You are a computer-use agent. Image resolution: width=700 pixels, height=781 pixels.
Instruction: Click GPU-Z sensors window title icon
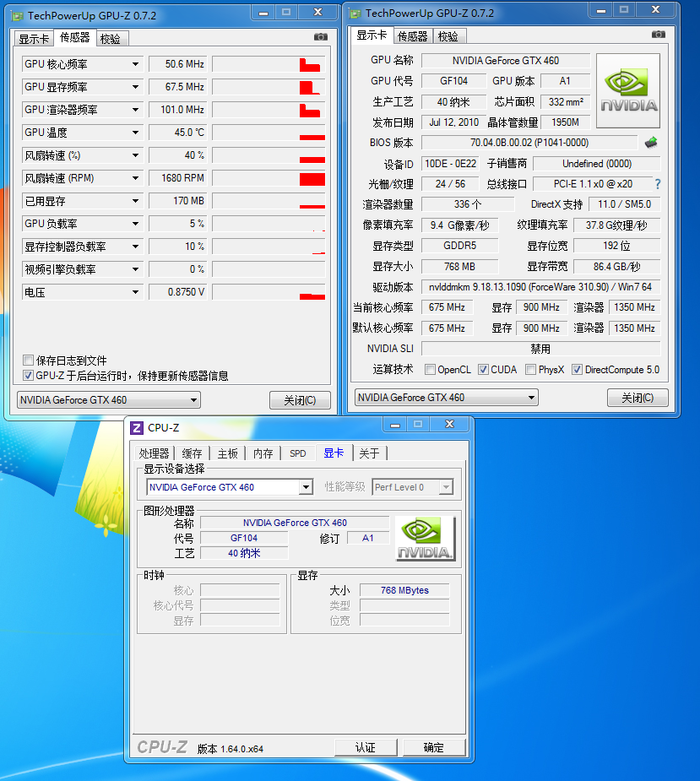19,15
